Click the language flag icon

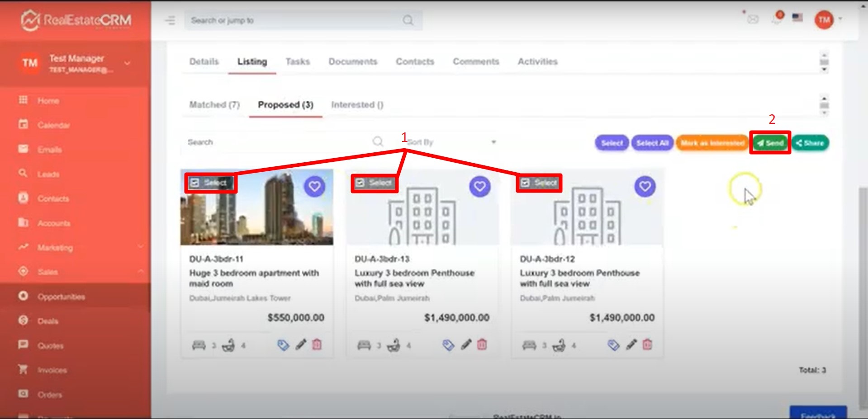pos(797,18)
